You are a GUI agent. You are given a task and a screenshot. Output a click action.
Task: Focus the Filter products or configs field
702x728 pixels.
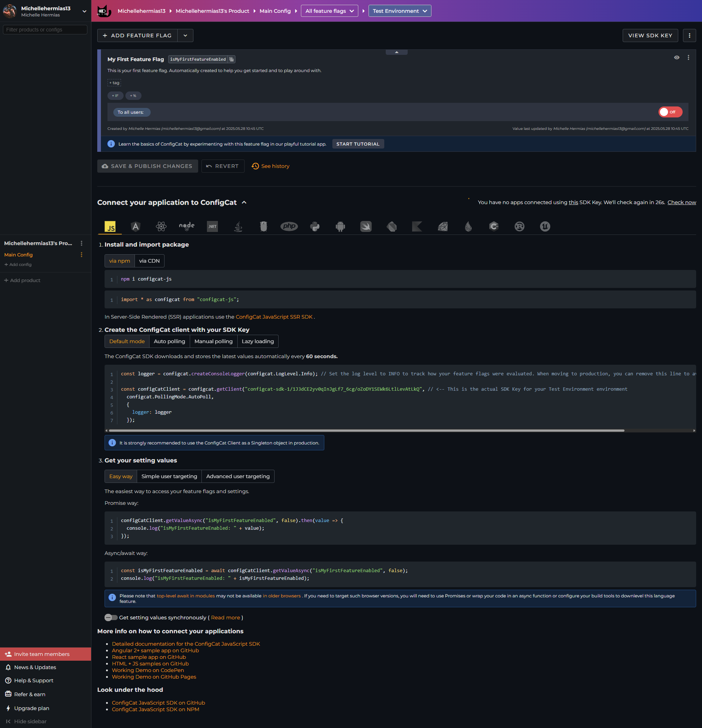pyautogui.click(x=45, y=30)
